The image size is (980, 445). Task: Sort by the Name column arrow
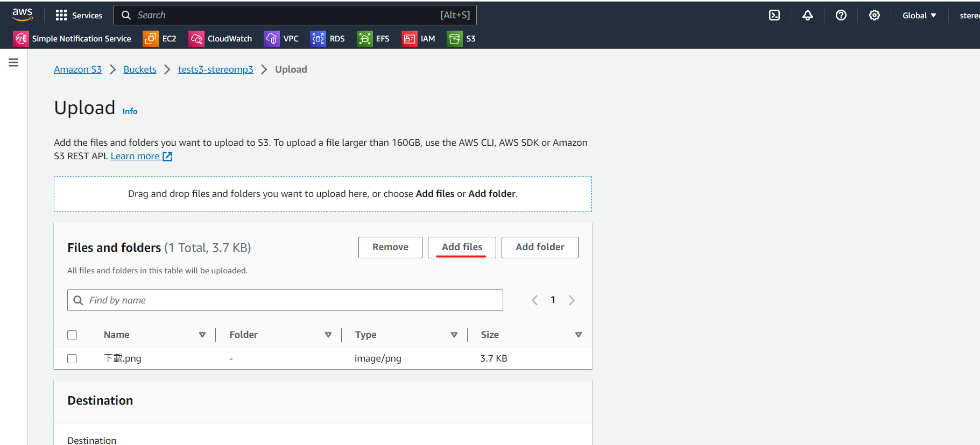[x=202, y=335]
